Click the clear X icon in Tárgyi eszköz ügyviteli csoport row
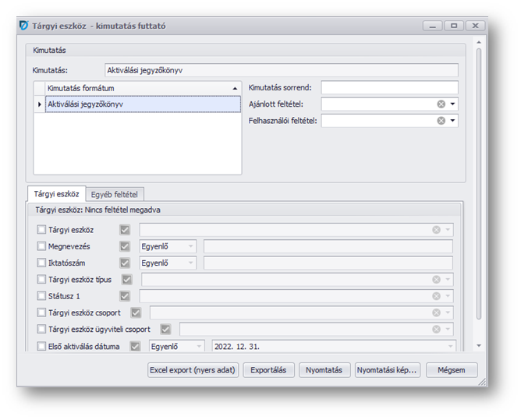521x420 pixels. [x=437, y=330]
